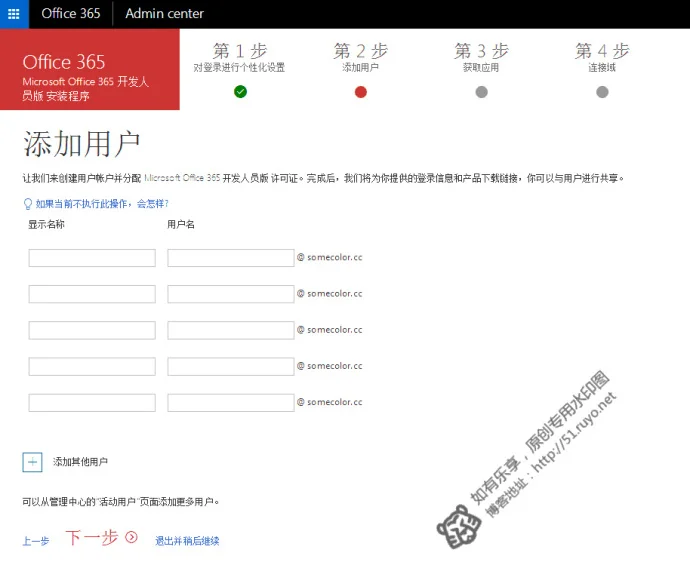The height and width of the screenshot is (565, 690).
Task: Focus fifth row display name field
Action: (x=92, y=403)
